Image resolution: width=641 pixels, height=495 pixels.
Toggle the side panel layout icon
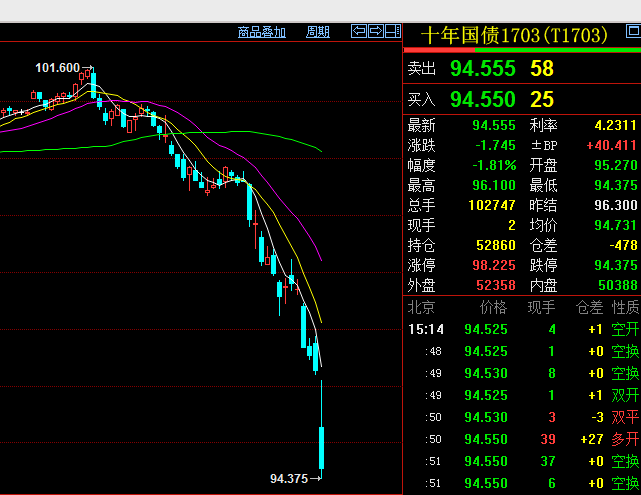pos(393,31)
